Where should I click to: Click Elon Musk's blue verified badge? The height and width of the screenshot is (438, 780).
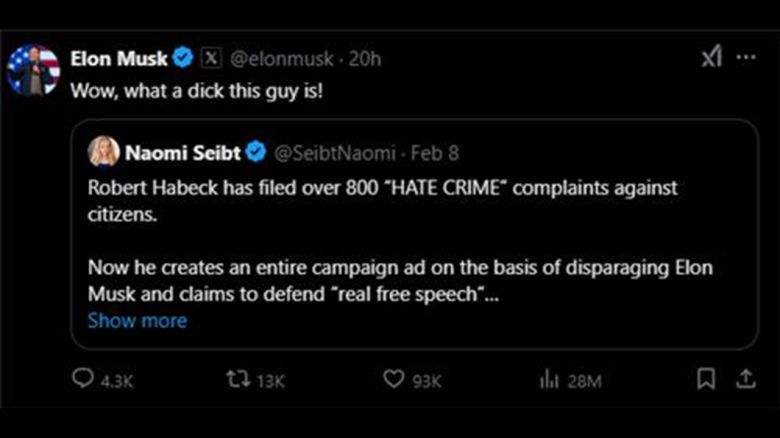point(182,59)
